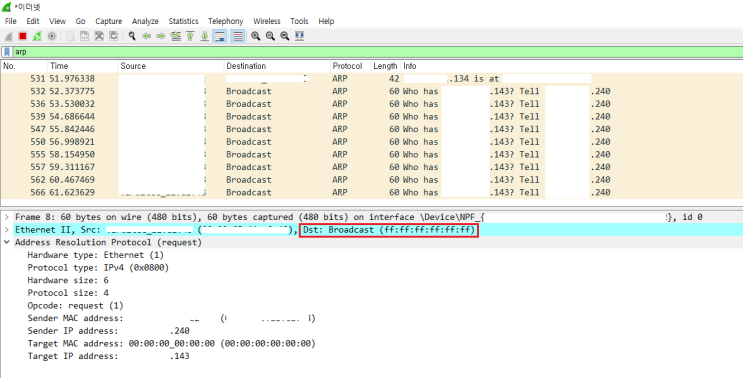Open the Tools menu

[299, 21]
